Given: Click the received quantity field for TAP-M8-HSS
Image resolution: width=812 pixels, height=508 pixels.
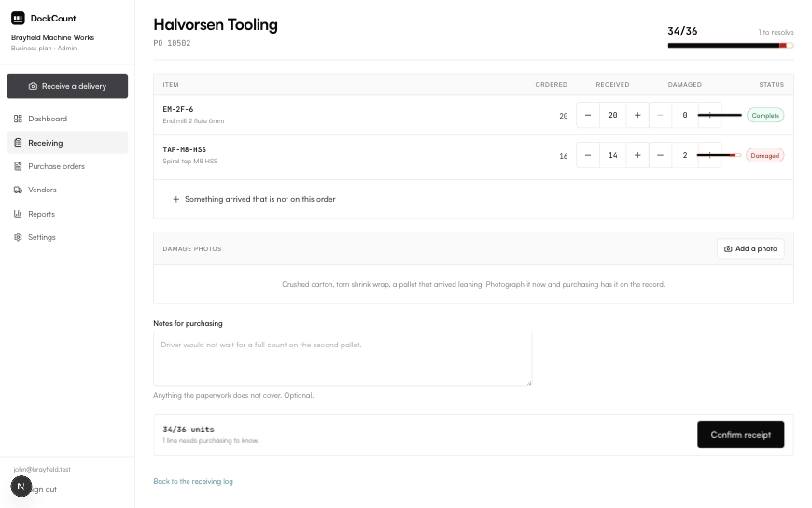Looking at the screenshot, I should coord(612,155).
